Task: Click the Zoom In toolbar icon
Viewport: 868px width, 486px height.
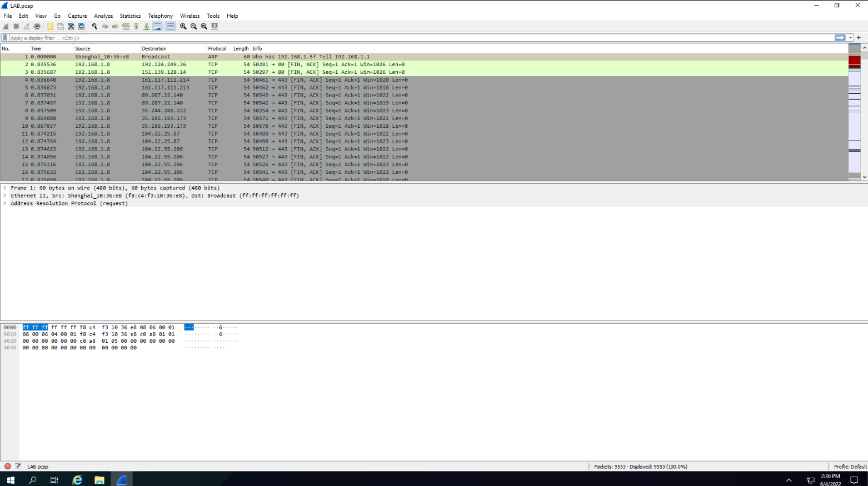Action: pos(183,26)
